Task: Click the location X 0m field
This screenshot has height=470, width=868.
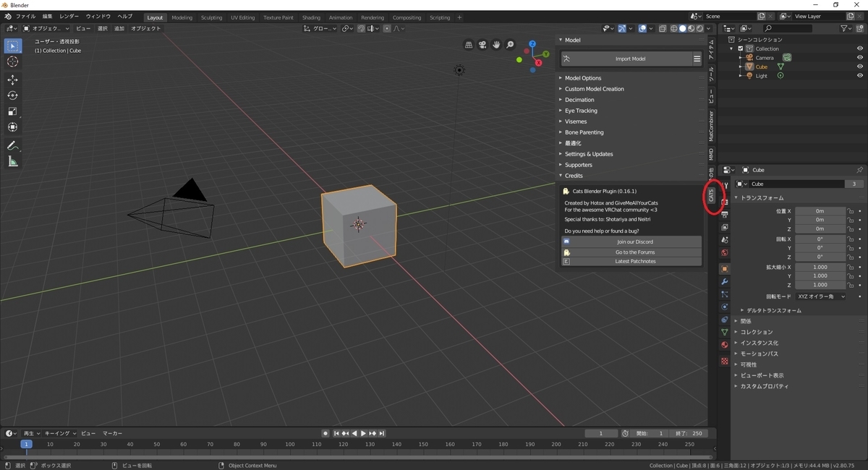Action: (x=820, y=211)
